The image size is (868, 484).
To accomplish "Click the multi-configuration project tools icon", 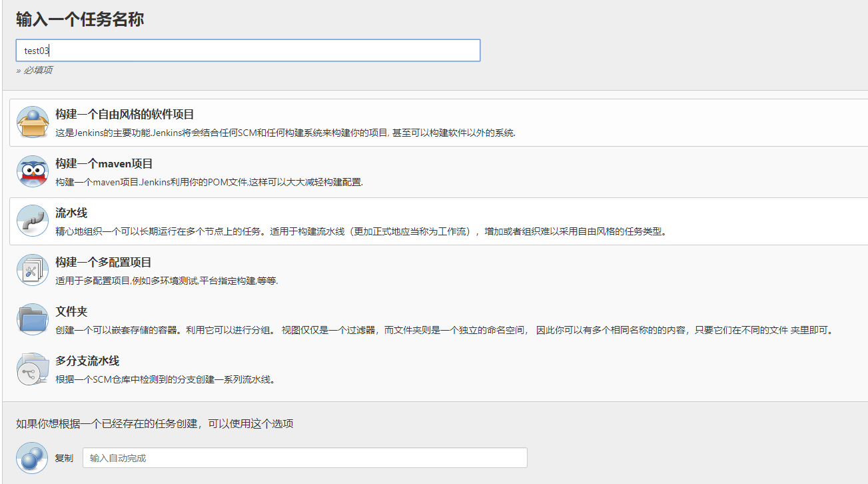I will (32, 270).
